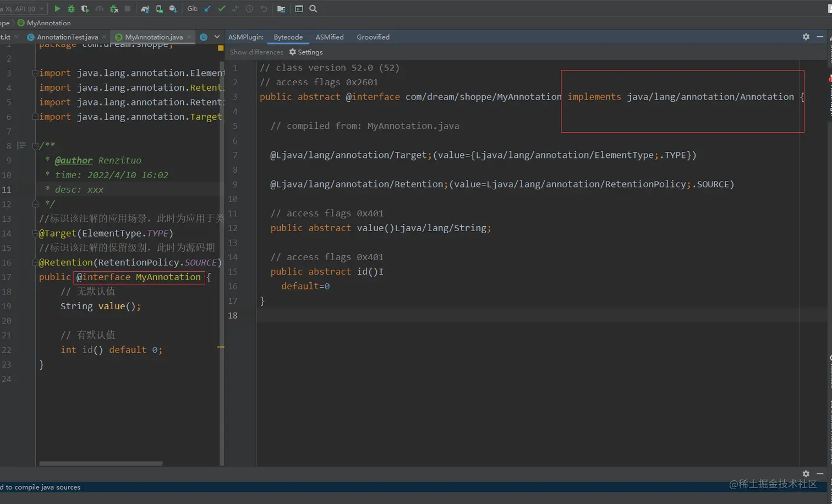Open the Run Anything window icon
Screen dimensions: 832x504
tap(299, 9)
